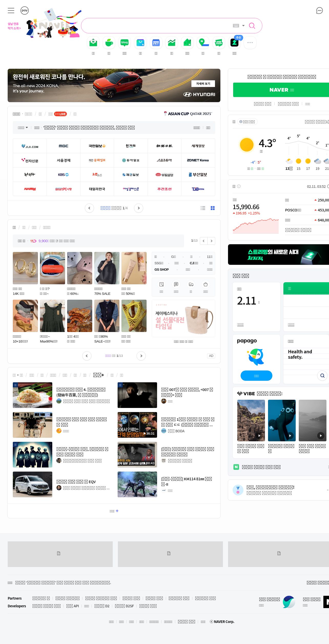Go to previous page of press list
The image size is (329, 644).
coord(89,208)
